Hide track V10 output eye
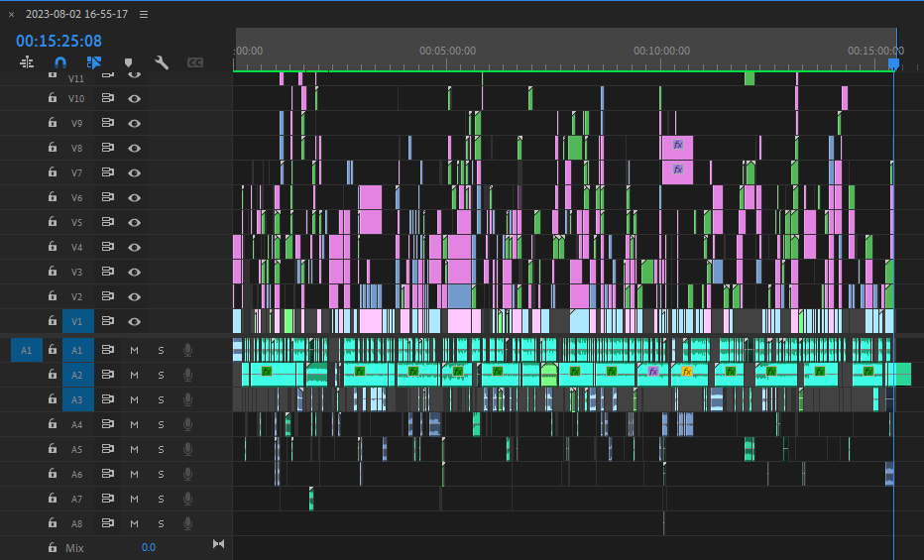Screen dimensions: 924x560 click(135, 98)
